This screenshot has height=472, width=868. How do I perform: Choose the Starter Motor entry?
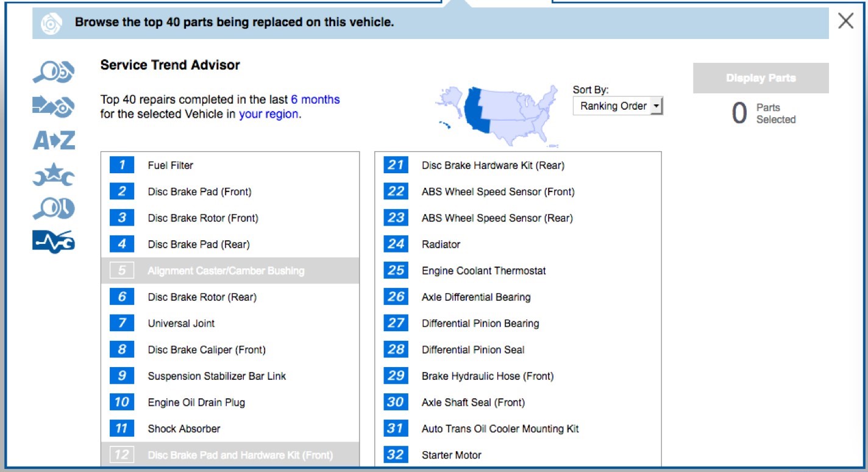coord(451,455)
